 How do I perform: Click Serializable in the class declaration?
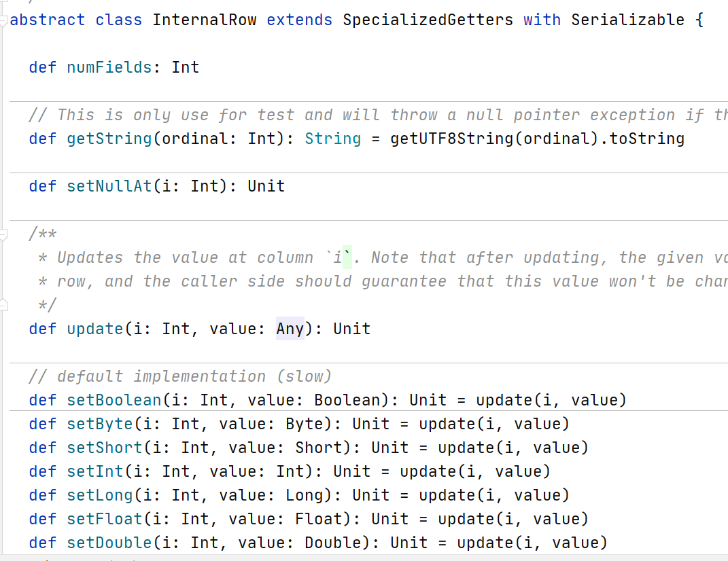coord(627,20)
